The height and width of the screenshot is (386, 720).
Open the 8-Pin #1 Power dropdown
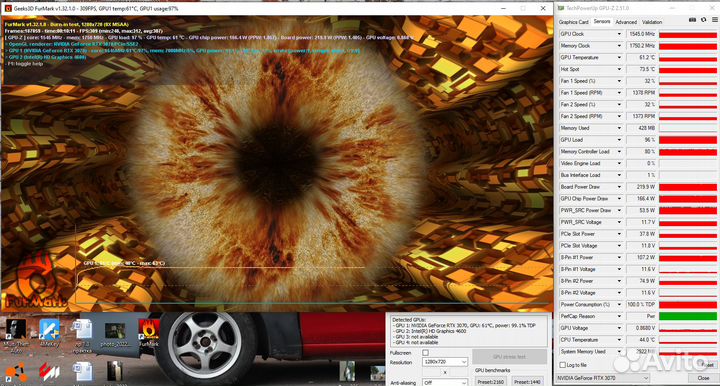tap(619, 257)
